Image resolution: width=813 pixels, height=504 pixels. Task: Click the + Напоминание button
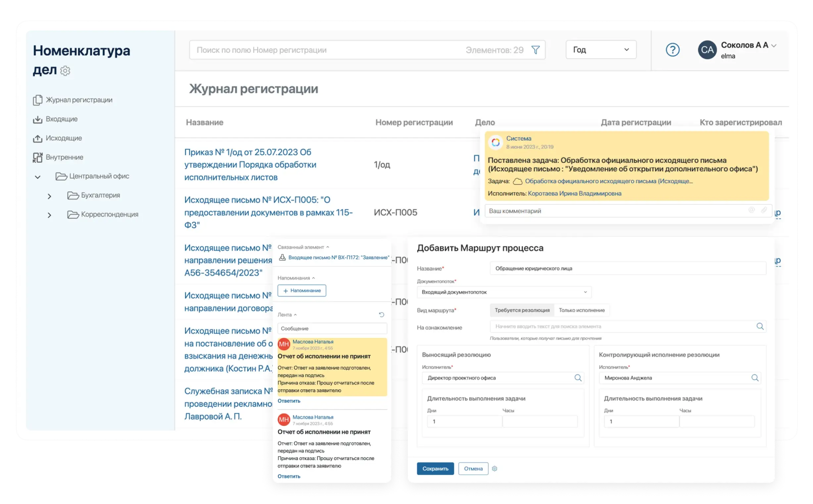coord(302,291)
